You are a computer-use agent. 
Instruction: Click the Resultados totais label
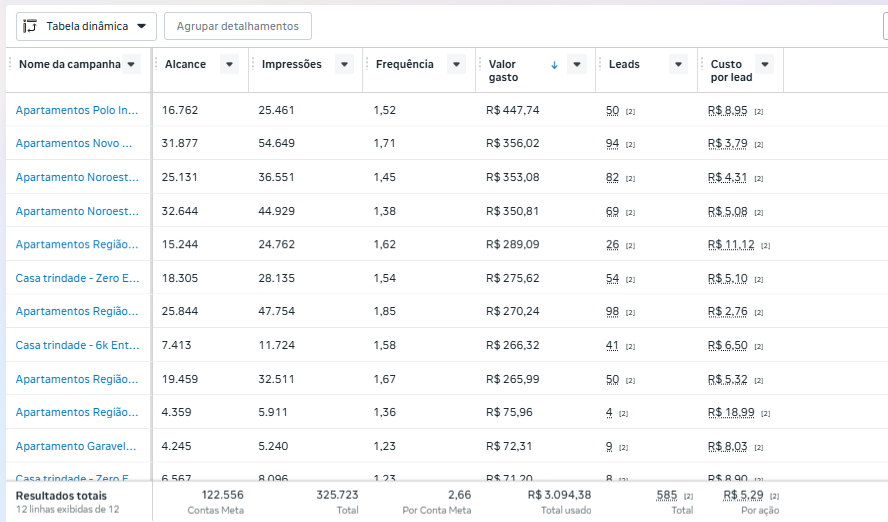point(61,496)
